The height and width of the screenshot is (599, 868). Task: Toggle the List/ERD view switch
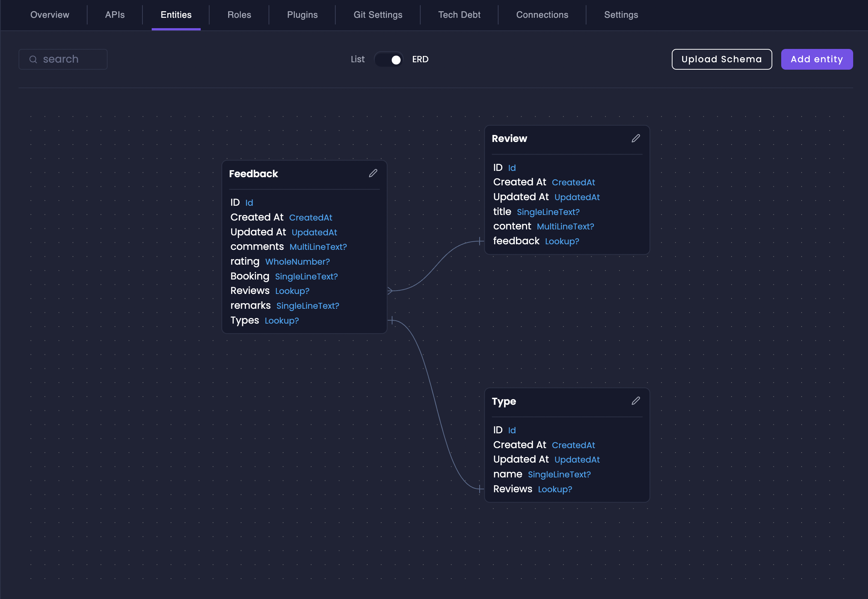pos(388,59)
